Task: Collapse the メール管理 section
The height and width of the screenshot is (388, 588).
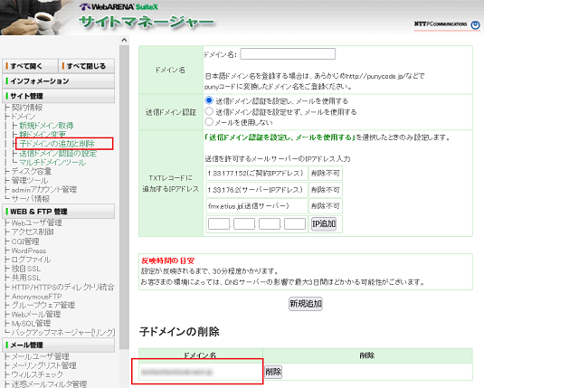Action: (x=59, y=345)
